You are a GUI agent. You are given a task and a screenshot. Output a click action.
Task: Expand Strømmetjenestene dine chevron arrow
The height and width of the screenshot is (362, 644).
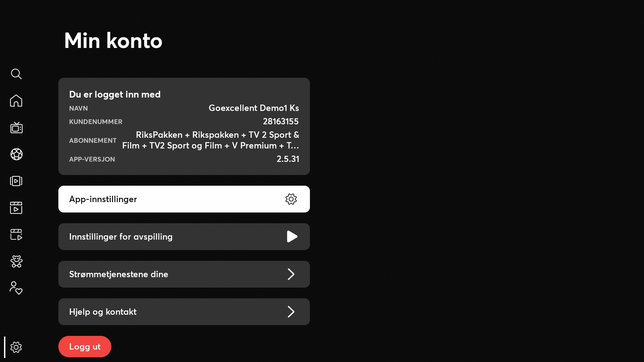coord(291,274)
